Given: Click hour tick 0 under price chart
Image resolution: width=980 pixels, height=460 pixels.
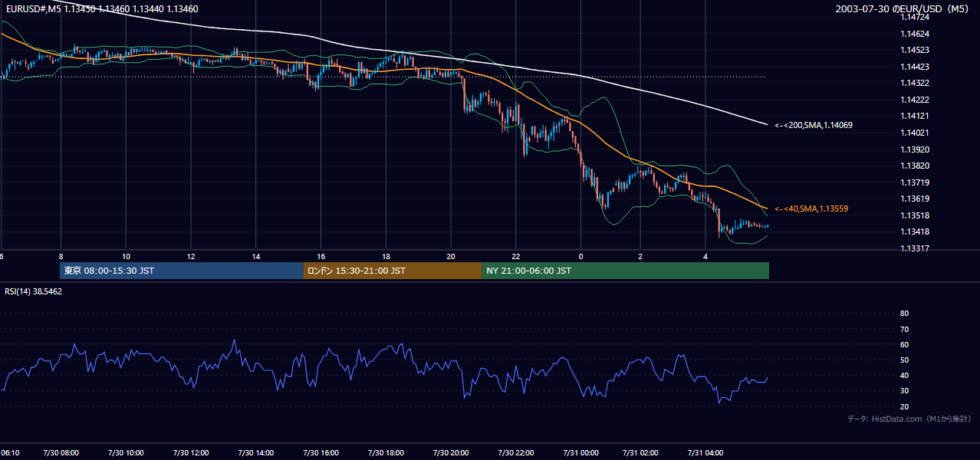Looking at the screenshot, I should point(580,256).
